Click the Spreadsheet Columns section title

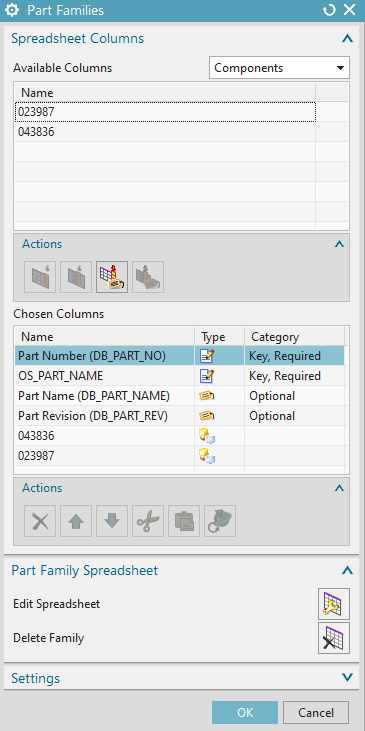tap(78, 39)
